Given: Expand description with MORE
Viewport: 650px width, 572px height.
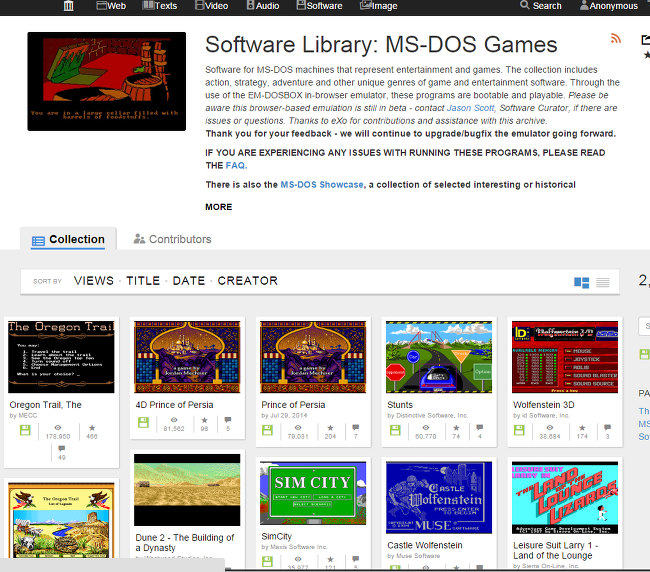Looking at the screenshot, I should [x=218, y=207].
